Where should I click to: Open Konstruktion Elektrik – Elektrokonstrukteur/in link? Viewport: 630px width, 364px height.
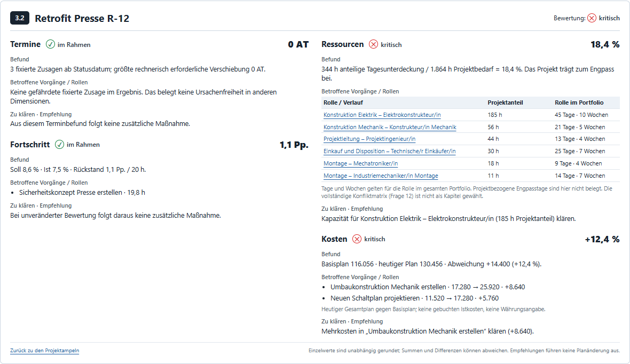[x=382, y=115]
